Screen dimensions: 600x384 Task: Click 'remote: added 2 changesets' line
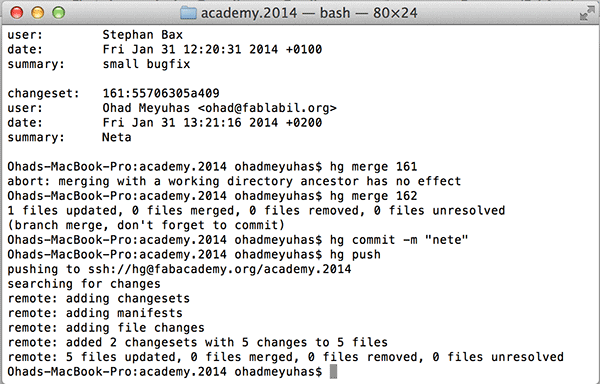tap(198, 342)
